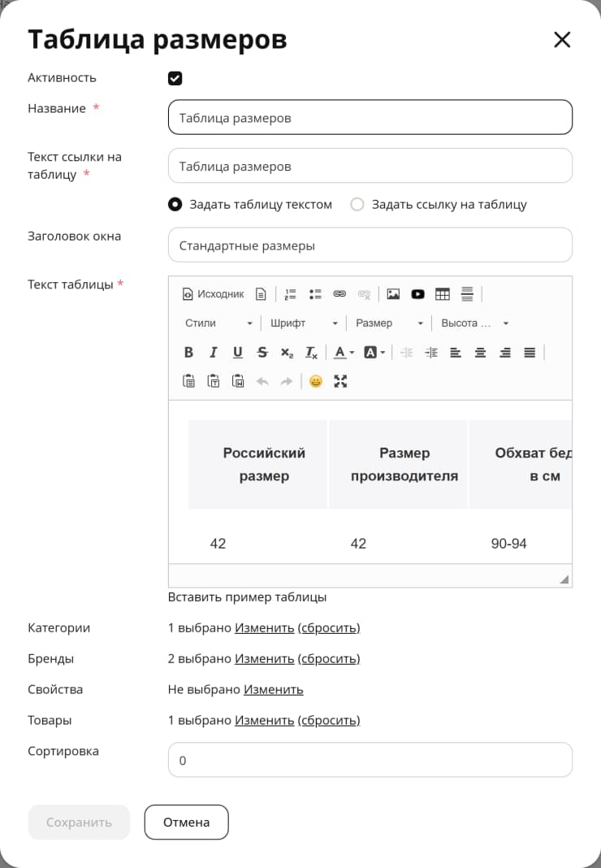The height and width of the screenshot is (868, 601).
Task: Open the text color picker
Action: pyautogui.click(x=344, y=352)
